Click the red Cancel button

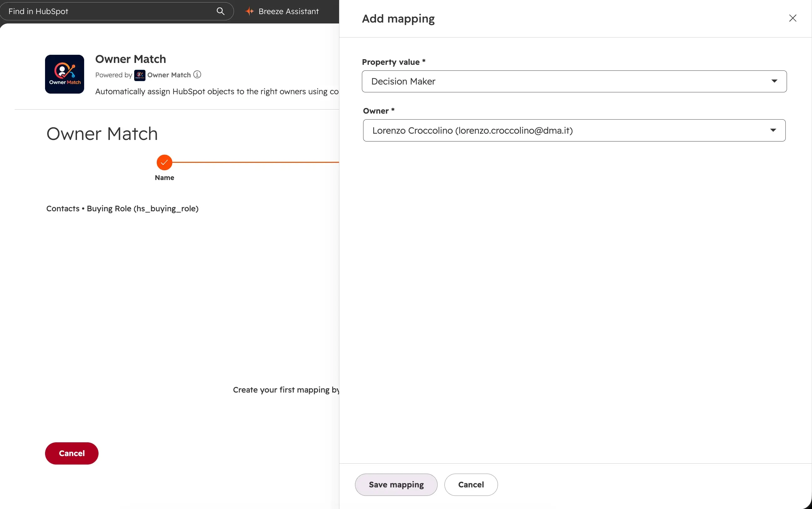72,453
